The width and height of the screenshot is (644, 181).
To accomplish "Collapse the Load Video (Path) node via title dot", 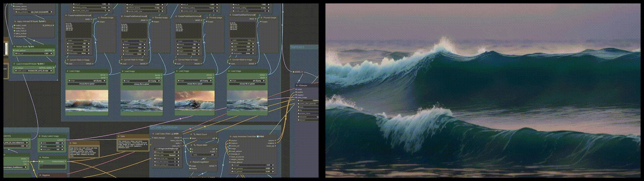I will pyautogui.click(x=153, y=134).
